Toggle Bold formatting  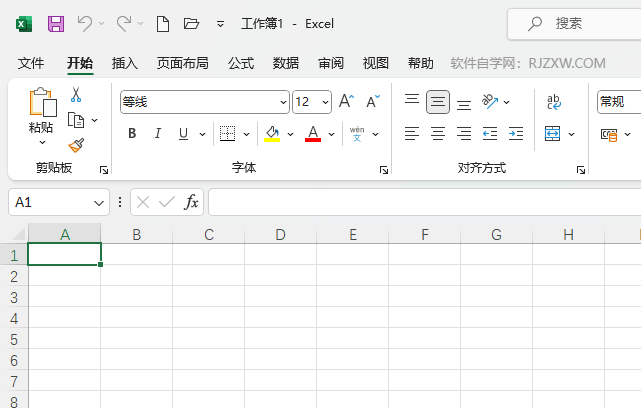point(132,133)
